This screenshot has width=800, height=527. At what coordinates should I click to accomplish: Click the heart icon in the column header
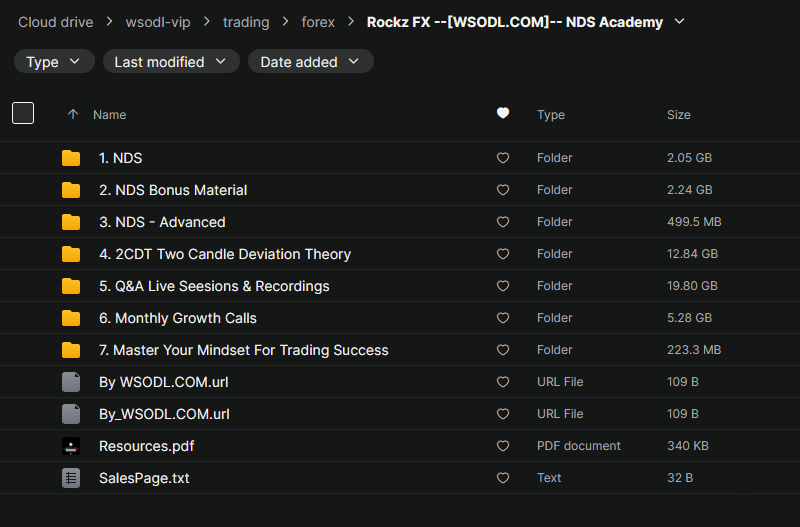point(503,114)
